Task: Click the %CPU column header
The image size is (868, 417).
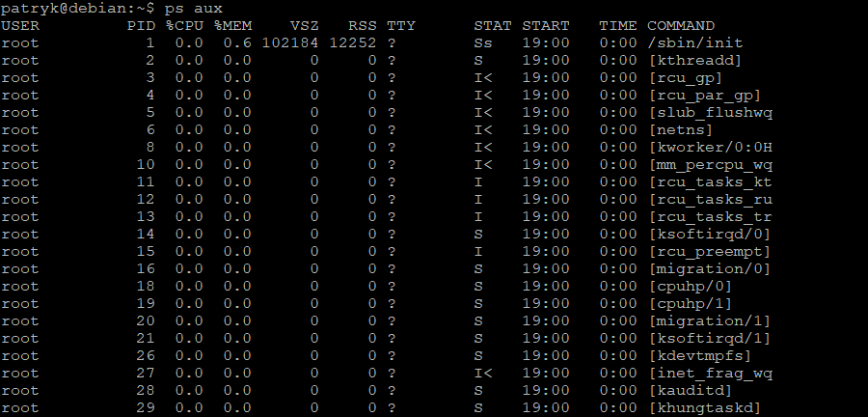Action: pyautogui.click(x=184, y=25)
